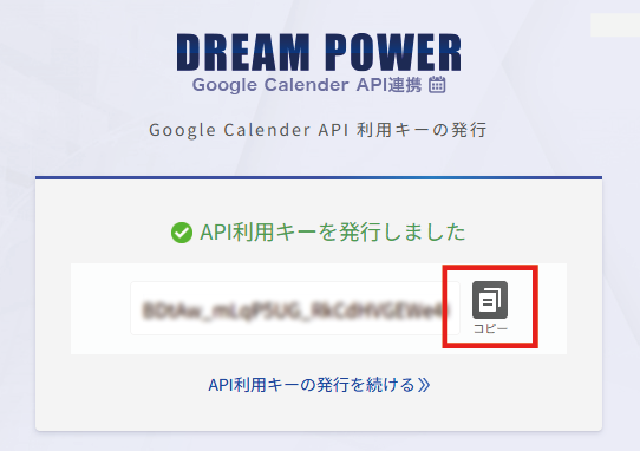This screenshot has height=451, width=640.
Task: Click the blank white strip left of key field
Action: 100,308
